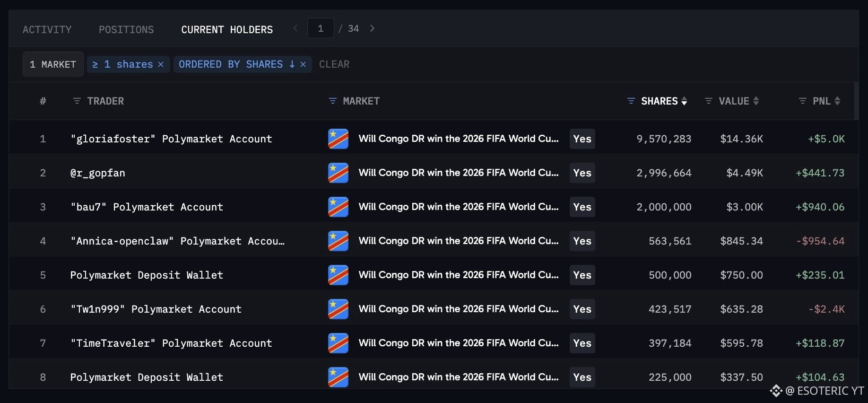Toggle SHARES column sort arrows
Viewport: 868px width, 403px height.
click(684, 101)
